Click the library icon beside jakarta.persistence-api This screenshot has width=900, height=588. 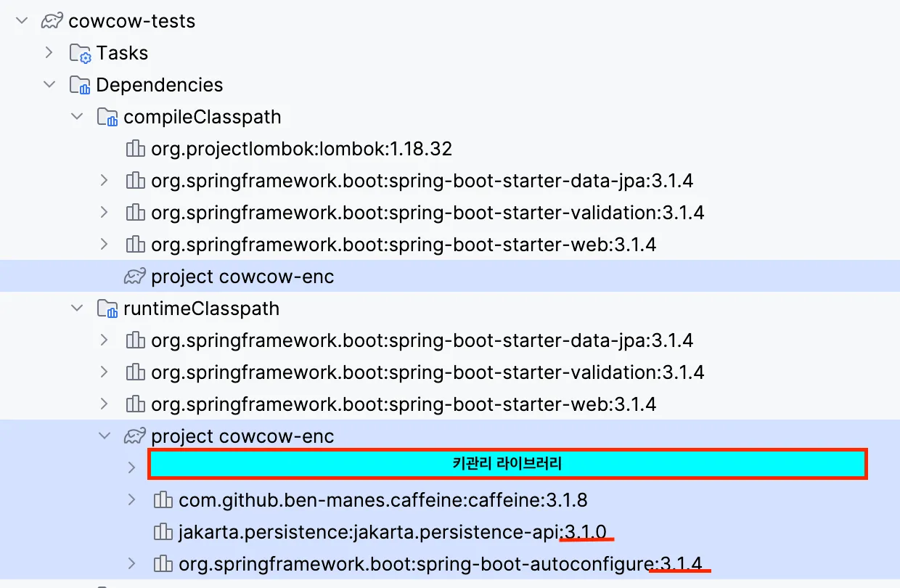163,532
